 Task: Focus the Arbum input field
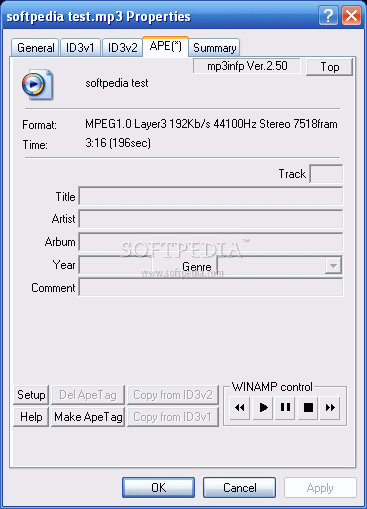[211, 242]
